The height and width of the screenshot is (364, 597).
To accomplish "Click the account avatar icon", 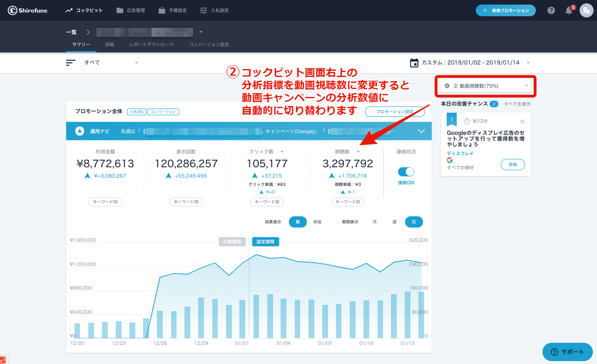I will coord(586,10).
